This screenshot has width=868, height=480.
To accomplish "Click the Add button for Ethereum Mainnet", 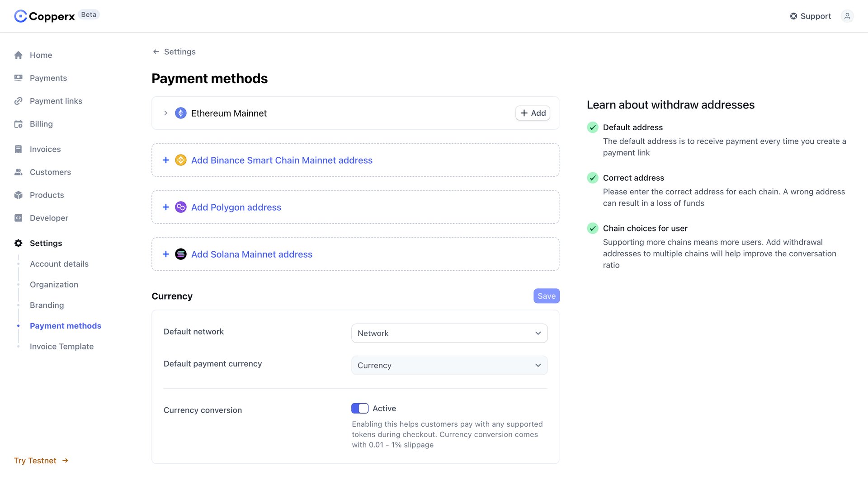I will pyautogui.click(x=533, y=113).
